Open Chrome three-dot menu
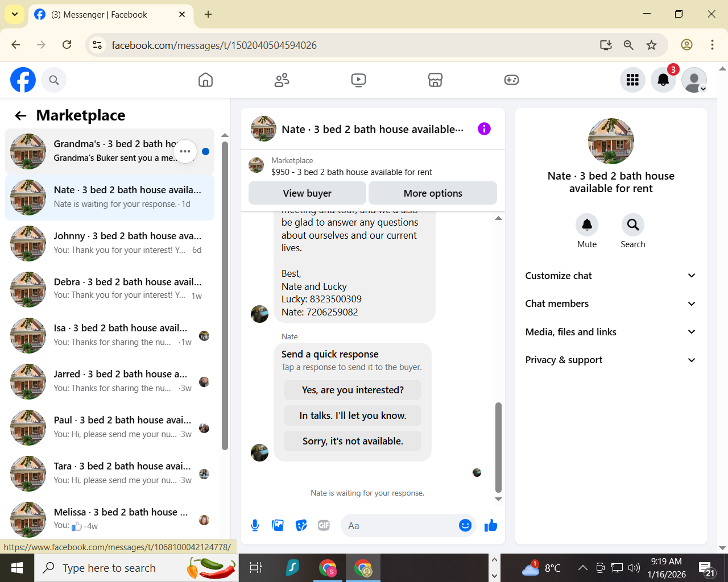The width and height of the screenshot is (728, 582). point(712,45)
